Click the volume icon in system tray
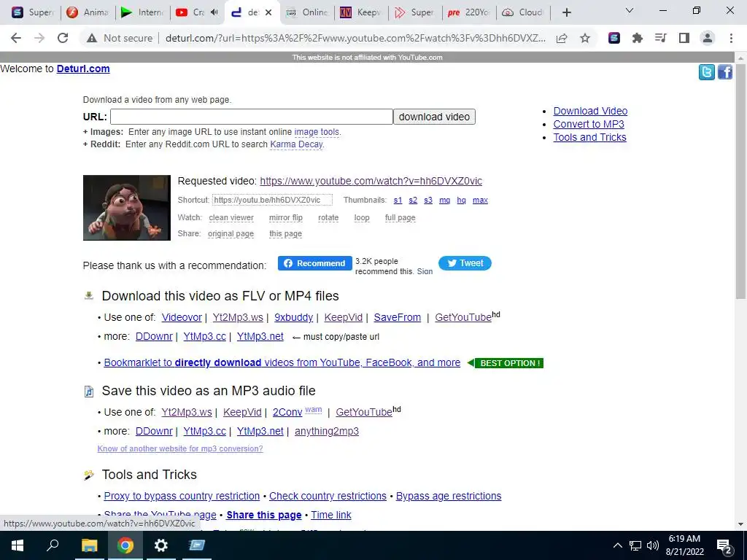Image resolution: width=747 pixels, height=560 pixels. coord(653,545)
